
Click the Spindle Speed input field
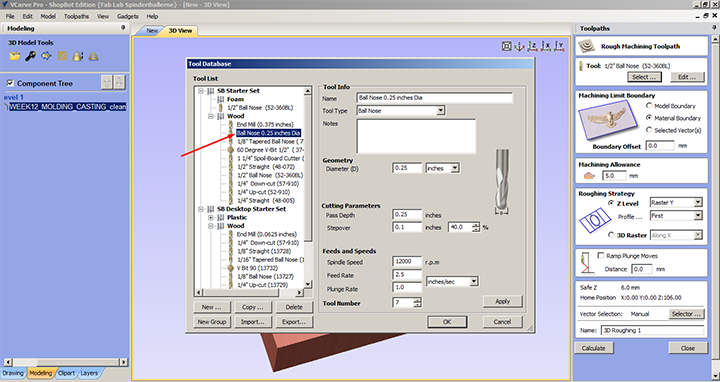point(407,262)
